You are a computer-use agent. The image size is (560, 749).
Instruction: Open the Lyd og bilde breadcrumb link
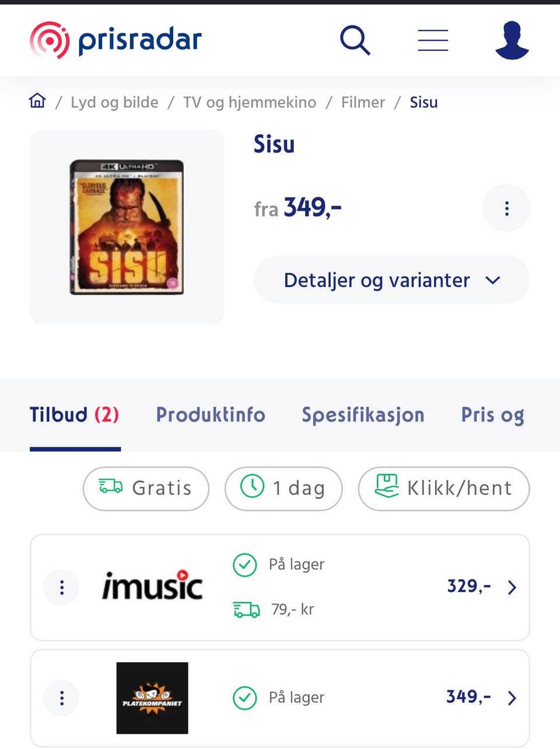click(x=114, y=102)
